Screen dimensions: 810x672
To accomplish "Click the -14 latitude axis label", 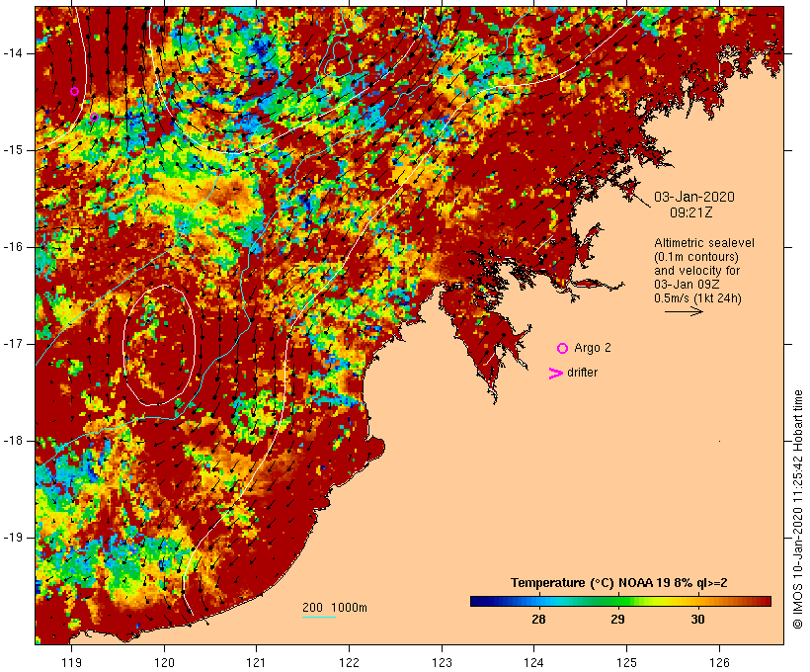I will coord(12,53).
